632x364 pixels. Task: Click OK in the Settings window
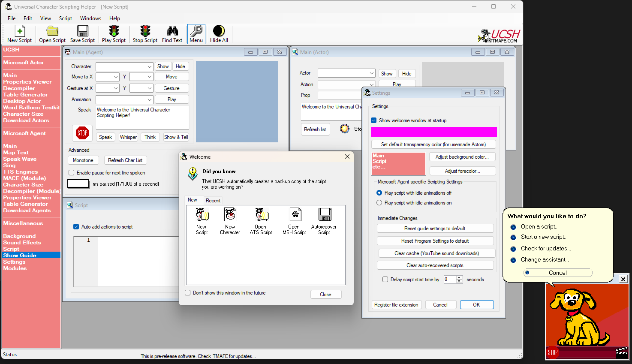click(477, 305)
